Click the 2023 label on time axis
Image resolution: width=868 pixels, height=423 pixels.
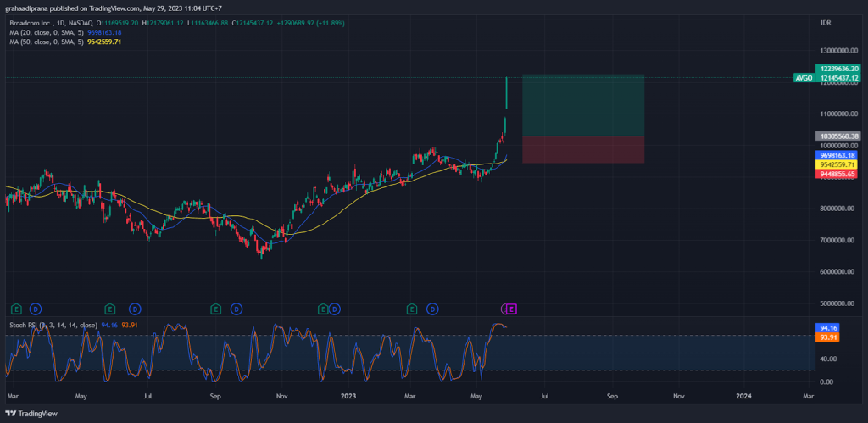point(348,397)
